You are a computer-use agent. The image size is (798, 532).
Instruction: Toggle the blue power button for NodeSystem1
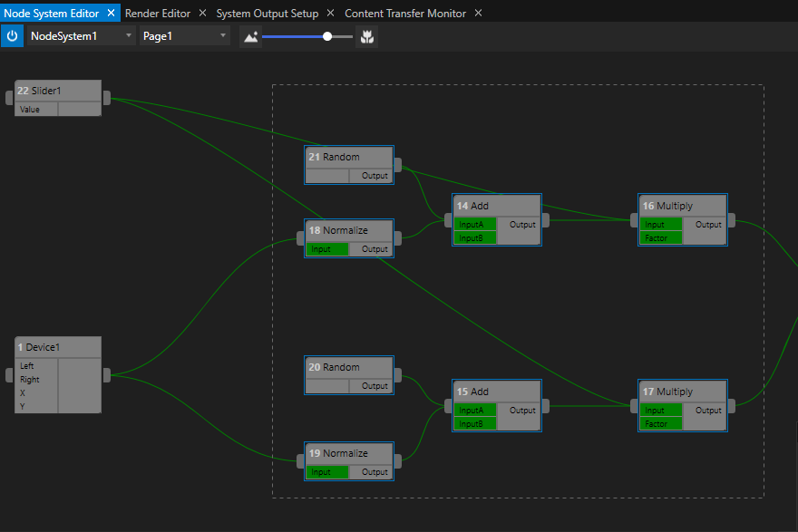(13, 35)
